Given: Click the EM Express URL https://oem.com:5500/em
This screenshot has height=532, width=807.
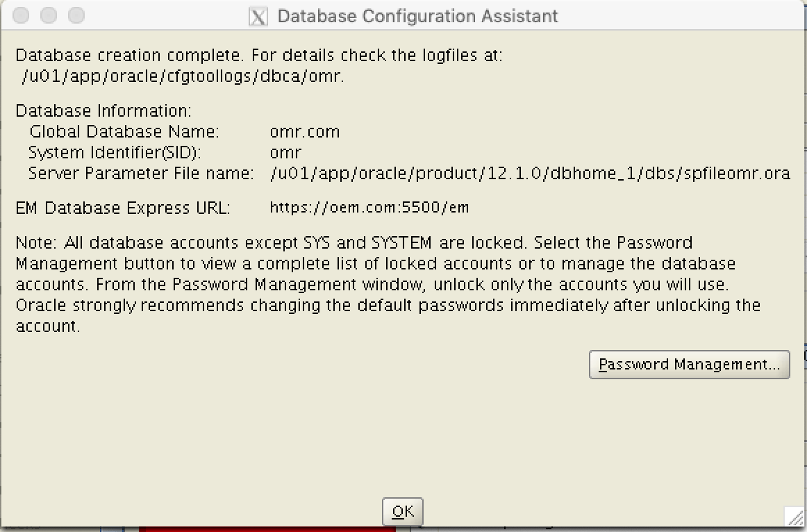Looking at the screenshot, I should [369, 208].
